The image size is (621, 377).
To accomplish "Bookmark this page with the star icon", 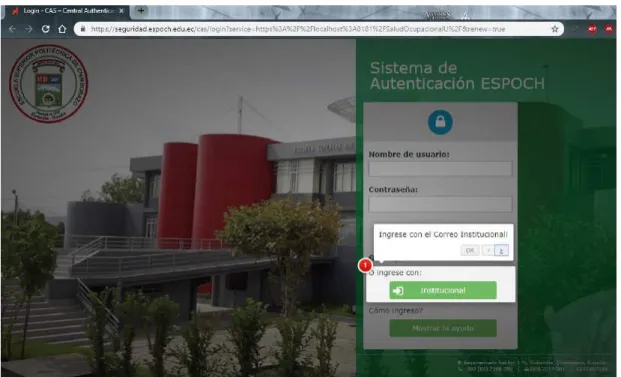I will point(555,29).
